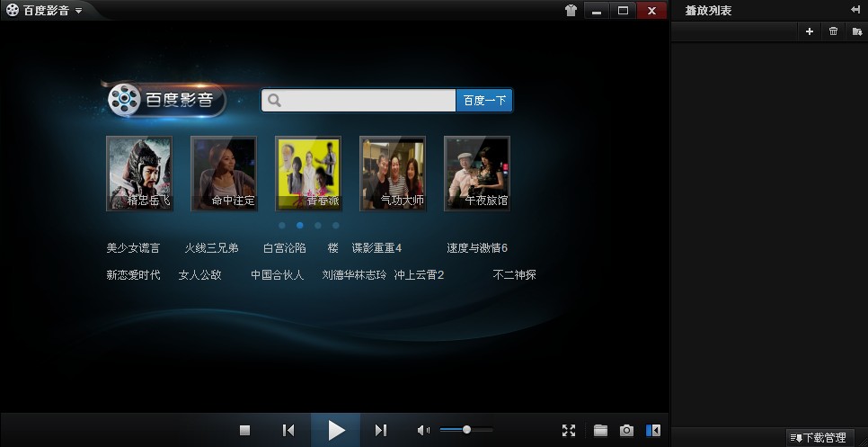Image resolution: width=868 pixels, height=447 pixels.
Task: Open the 美少女谎言 link
Action: pos(133,248)
